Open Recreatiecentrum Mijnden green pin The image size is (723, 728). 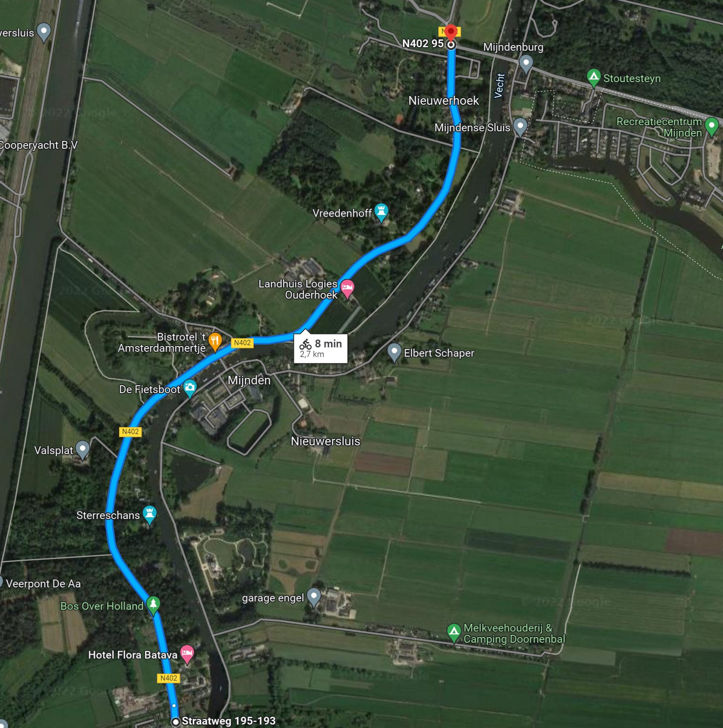coord(711,127)
